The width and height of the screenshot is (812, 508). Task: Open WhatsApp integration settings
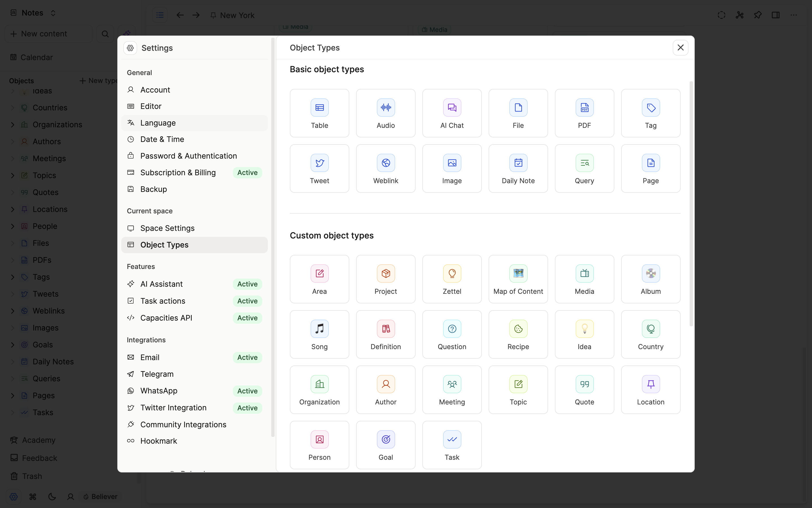click(194, 391)
